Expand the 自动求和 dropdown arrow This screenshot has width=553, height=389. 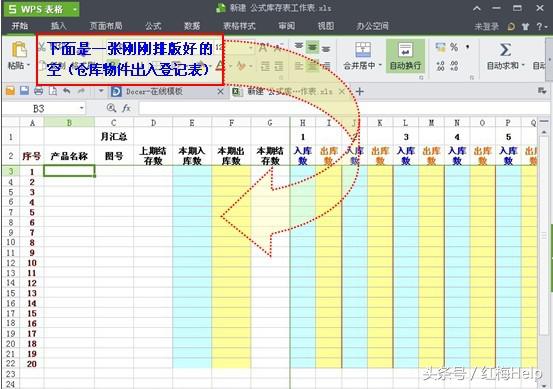(x=523, y=66)
